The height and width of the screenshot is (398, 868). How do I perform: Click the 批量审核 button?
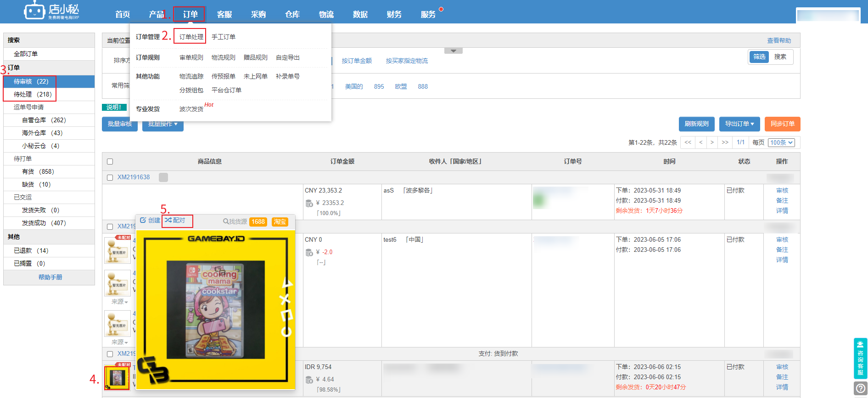(120, 124)
